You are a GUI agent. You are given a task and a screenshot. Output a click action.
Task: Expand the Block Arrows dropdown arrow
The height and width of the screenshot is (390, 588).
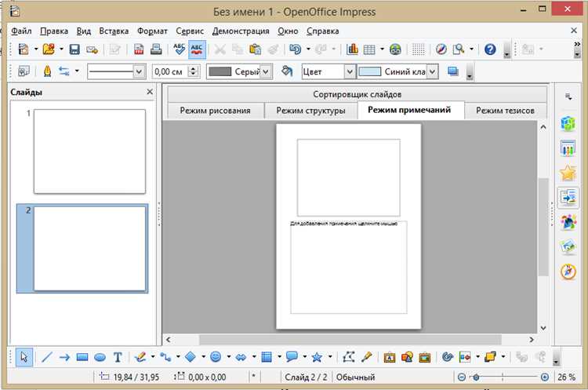pos(254,356)
